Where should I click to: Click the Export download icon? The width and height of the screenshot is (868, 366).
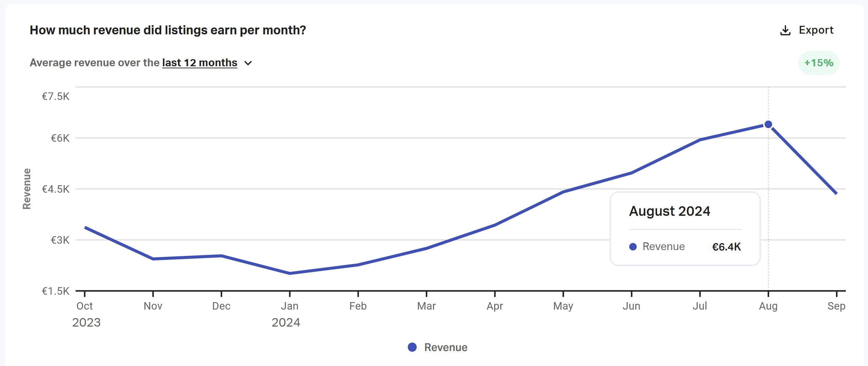click(785, 30)
